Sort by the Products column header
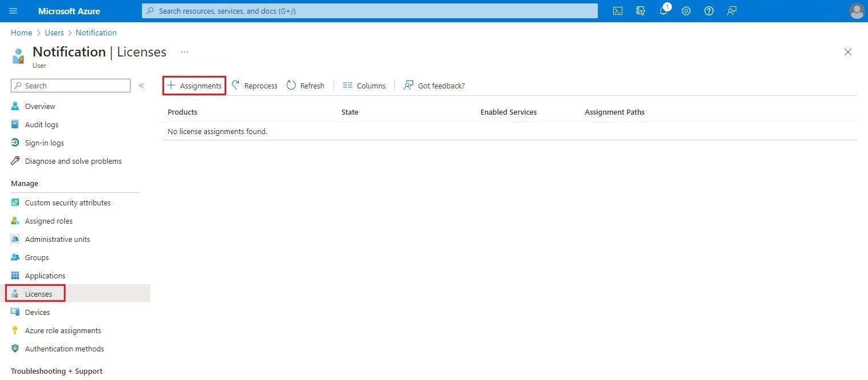Viewport: 868px width, 380px height. click(x=182, y=112)
